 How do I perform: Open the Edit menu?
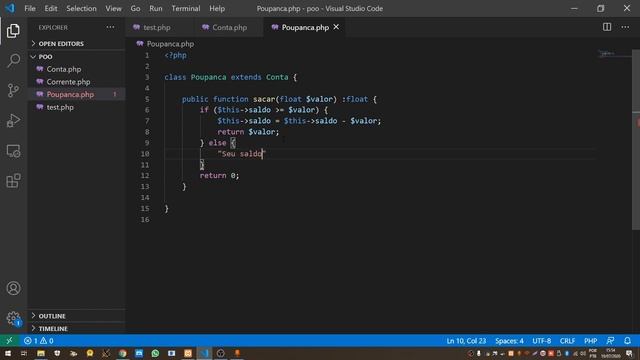(x=51, y=8)
